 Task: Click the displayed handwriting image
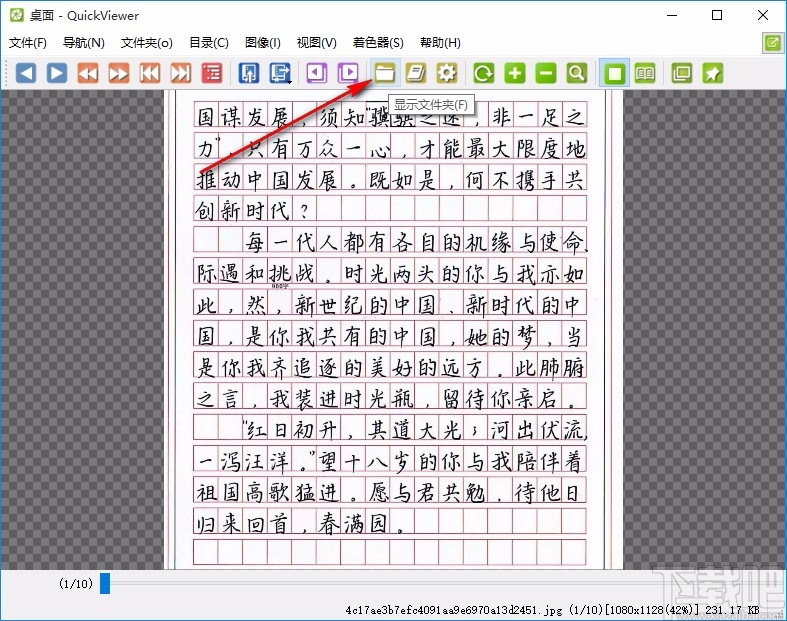point(393,330)
